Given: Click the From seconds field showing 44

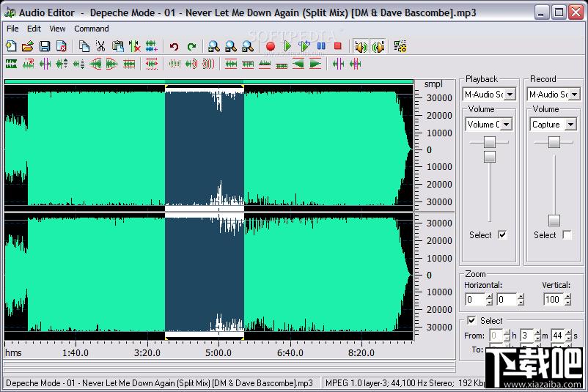Looking at the screenshot, I should (558, 335).
